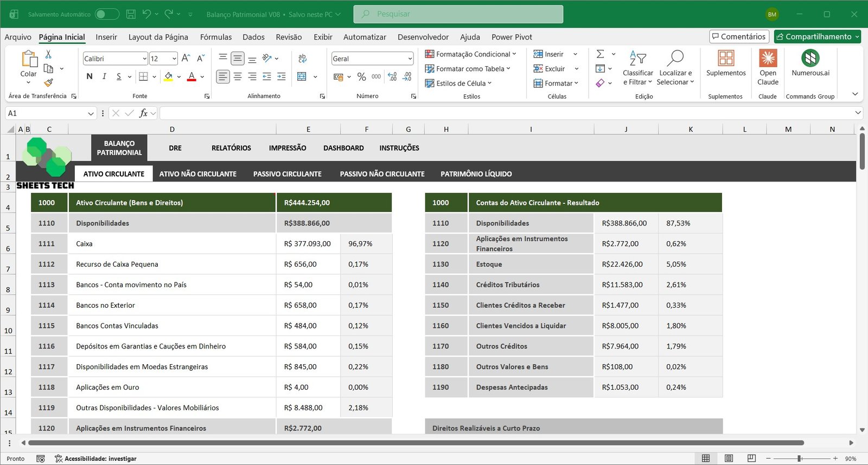Toggle Salvamento Automático switch
This screenshot has height=465, width=868.
[x=107, y=14]
